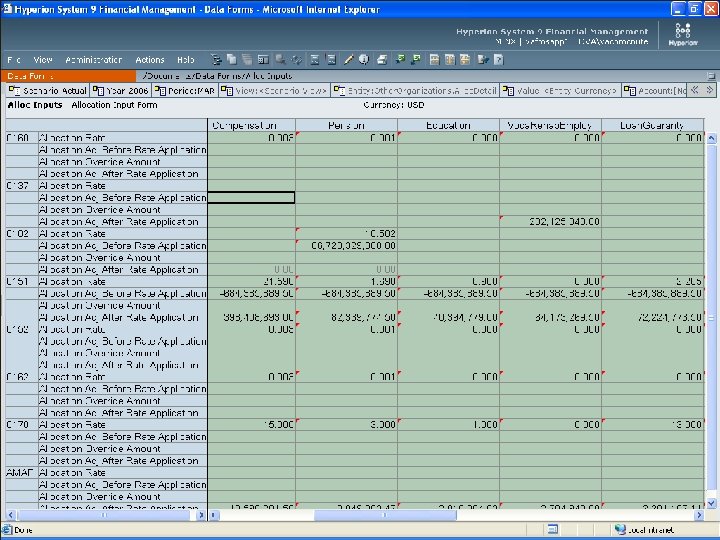Click the 21.590 cell in Compensation column

tap(251, 281)
